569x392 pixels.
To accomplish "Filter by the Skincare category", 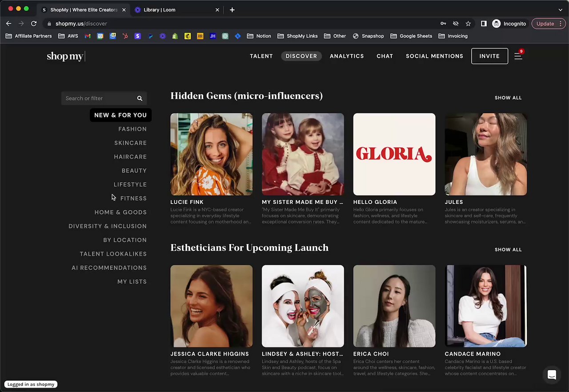I will pyautogui.click(x=130, y=143).
